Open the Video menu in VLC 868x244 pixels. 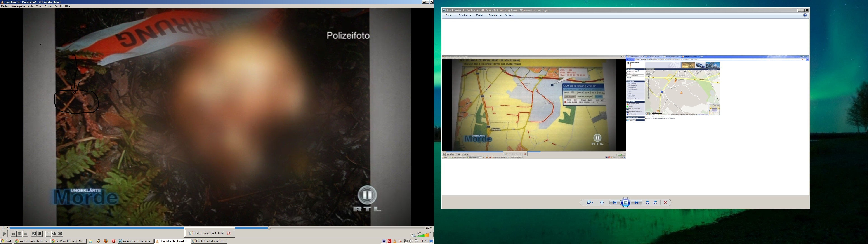coord(39,6)
